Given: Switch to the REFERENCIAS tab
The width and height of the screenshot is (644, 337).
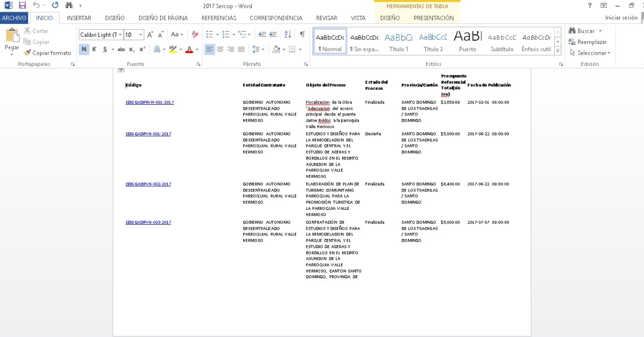Looking at the screenshot, I should (219, 18).
